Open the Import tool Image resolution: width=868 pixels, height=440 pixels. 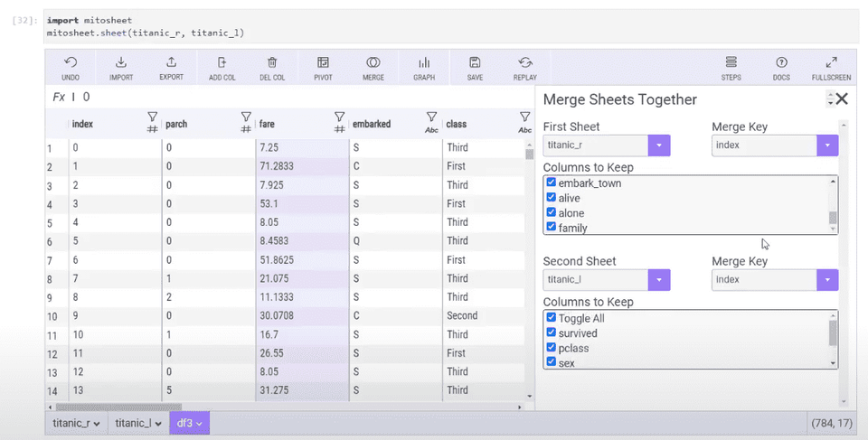coord(120,62)
